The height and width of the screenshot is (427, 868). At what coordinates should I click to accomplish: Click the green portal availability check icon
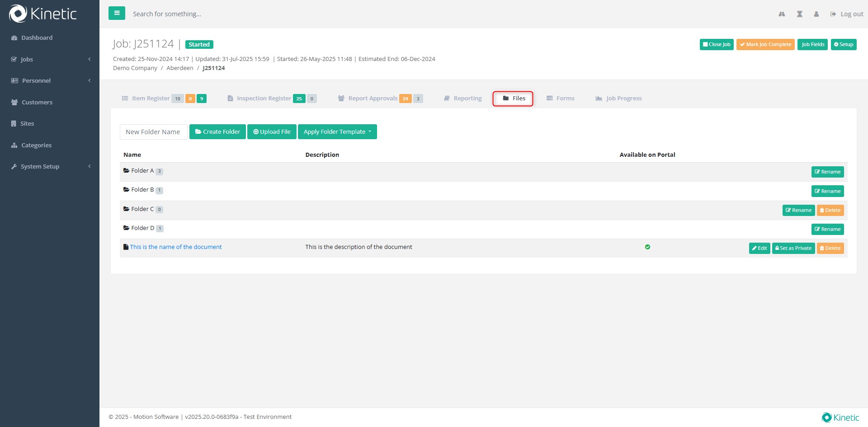(x=647, y=247)
